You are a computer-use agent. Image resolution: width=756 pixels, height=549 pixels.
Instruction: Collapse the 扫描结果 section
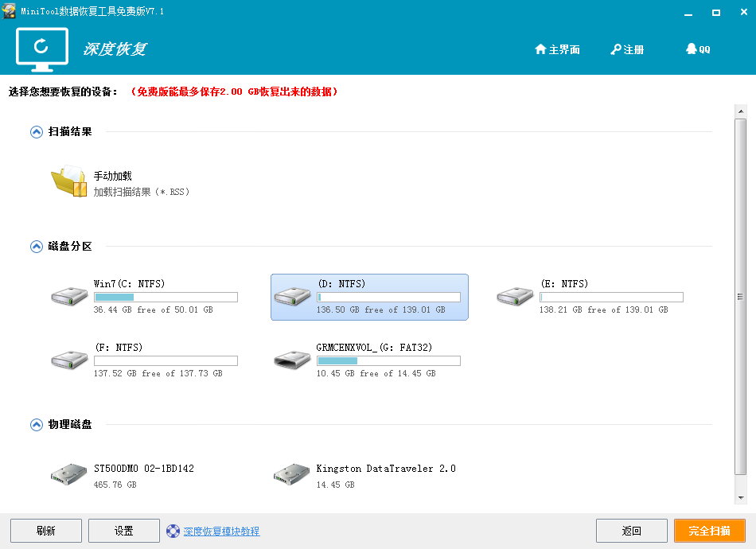[x=37, y=132]
